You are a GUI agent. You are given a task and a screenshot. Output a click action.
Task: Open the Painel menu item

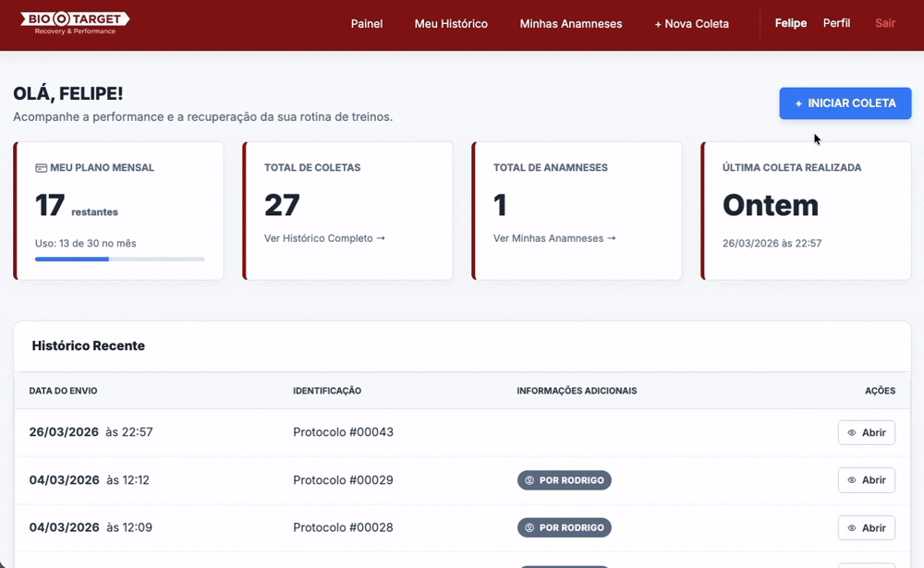click(x=367, y=24)
